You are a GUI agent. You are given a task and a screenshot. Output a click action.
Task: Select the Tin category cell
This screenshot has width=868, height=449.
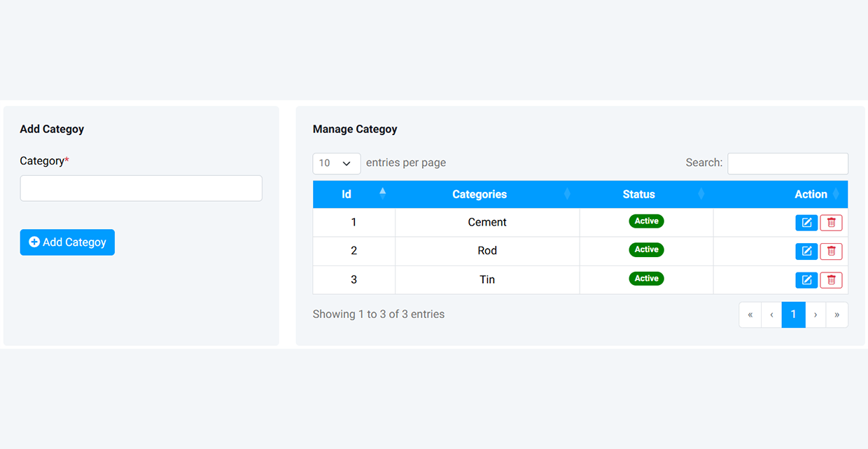pos(487,279)
